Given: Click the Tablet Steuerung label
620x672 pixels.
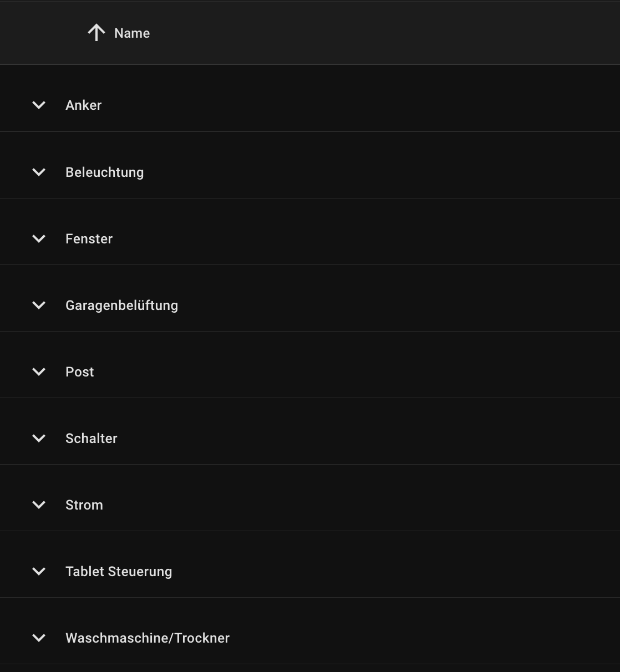Looking at the screenshot, I should [x=119, y=572].
